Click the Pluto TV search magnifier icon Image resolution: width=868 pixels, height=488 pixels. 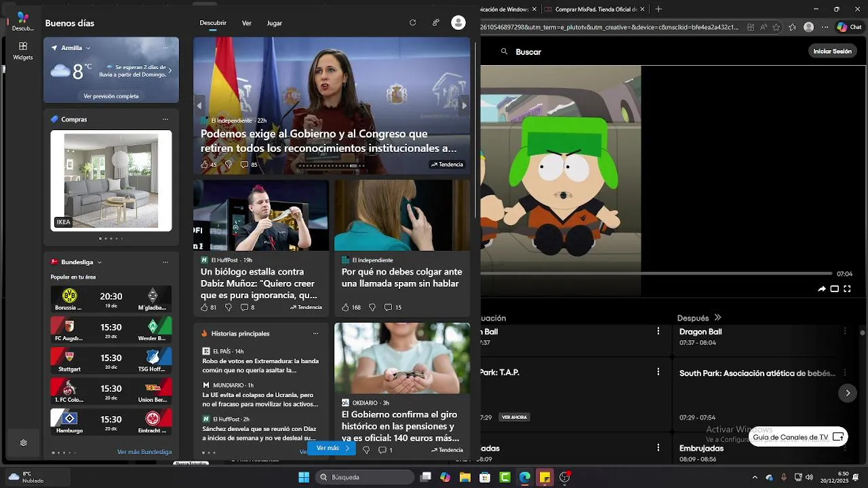(504, 52)
